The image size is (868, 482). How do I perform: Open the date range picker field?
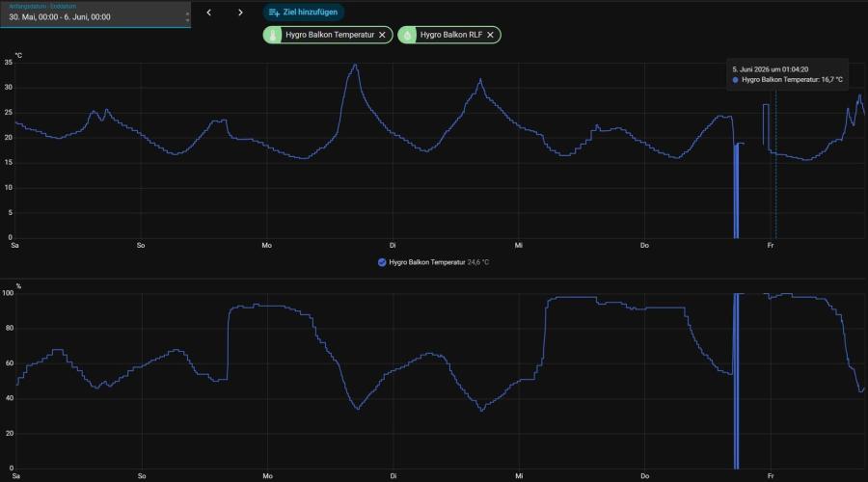[95, 14]
